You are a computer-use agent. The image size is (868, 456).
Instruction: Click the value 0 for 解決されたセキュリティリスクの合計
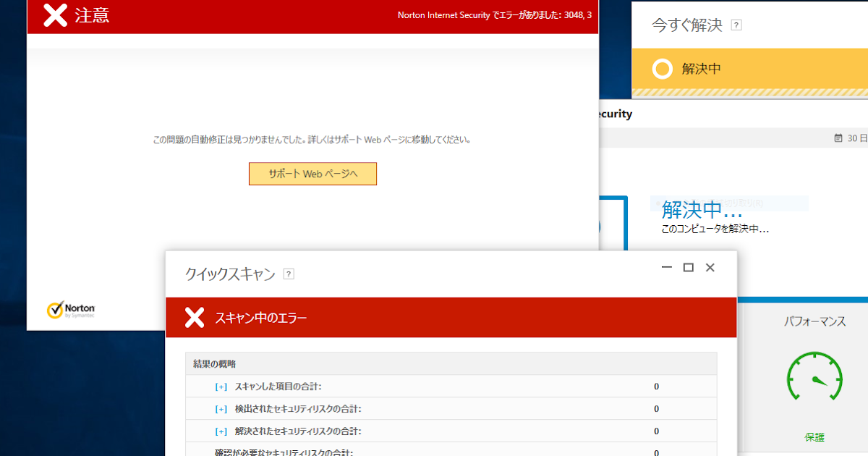[656, 431]
